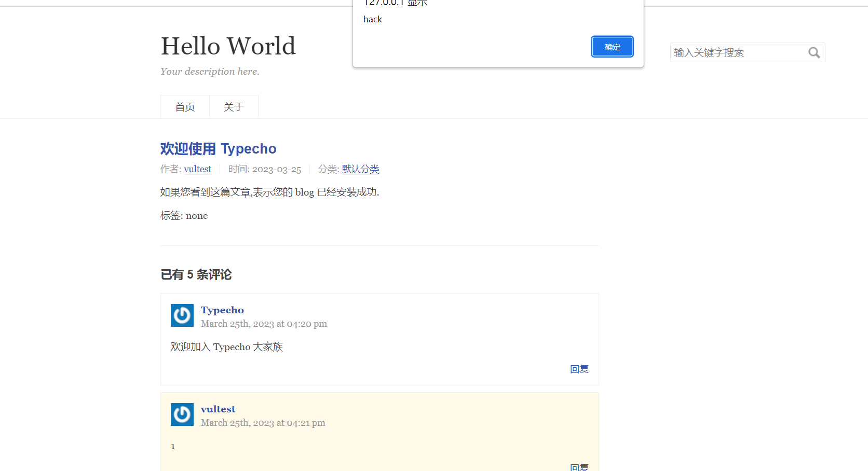Open the 默认分类 category link
Screen dimensions: 868x471
[x=360, y=169]
